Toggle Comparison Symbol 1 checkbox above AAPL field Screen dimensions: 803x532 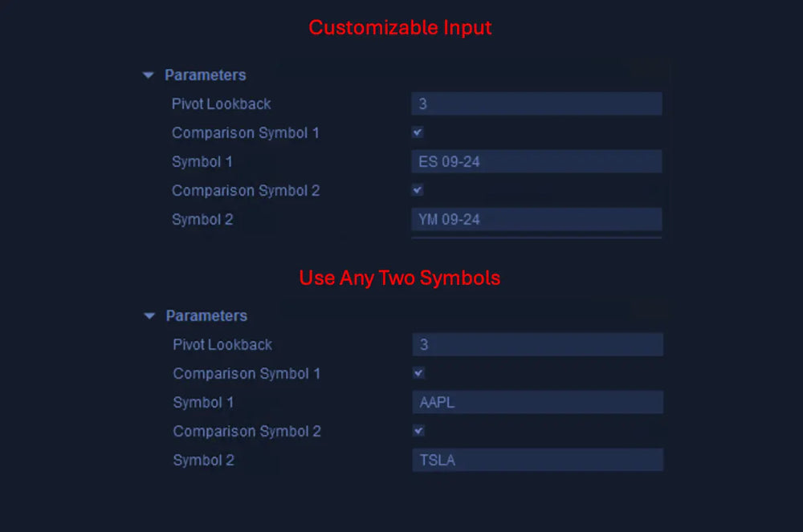pos(418,373)
